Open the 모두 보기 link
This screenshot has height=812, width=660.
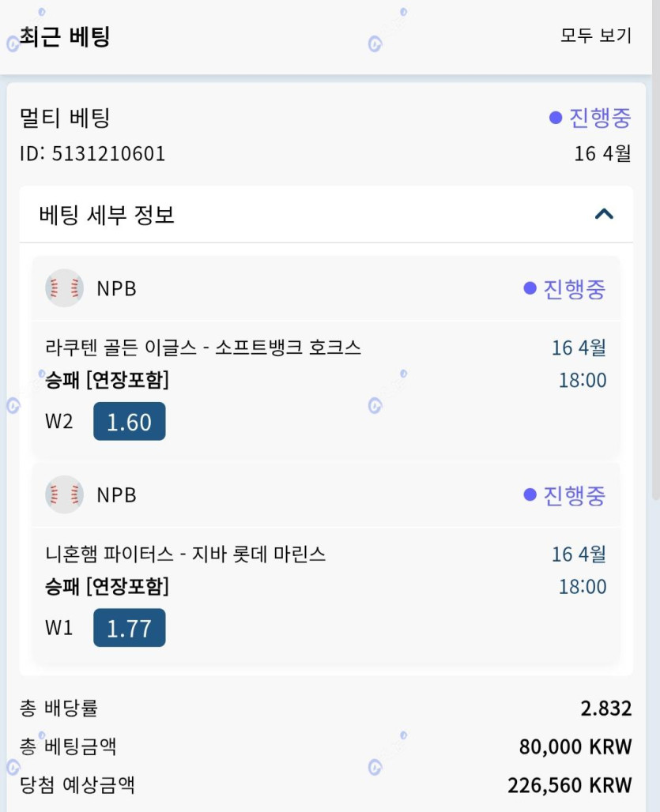[596, 36]
